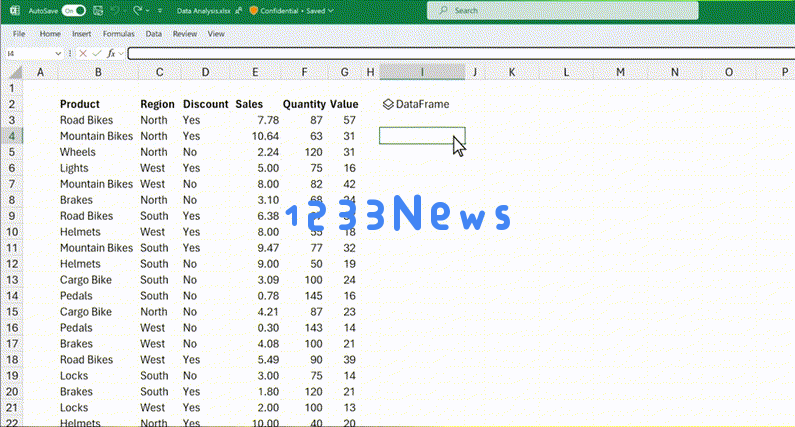Click the Save icon in quick access toolbar
Viewport: 795px width, 427px height.
click(98, 11)
